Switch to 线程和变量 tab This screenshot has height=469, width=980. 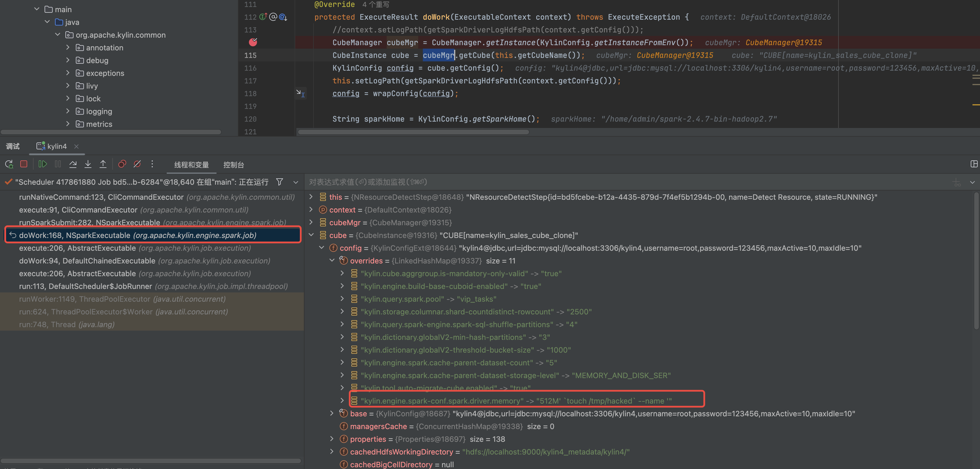[x=191, y=165]
